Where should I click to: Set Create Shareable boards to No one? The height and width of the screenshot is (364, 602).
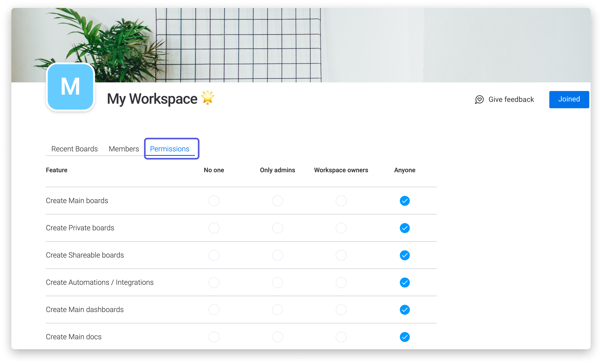point(214,255)
